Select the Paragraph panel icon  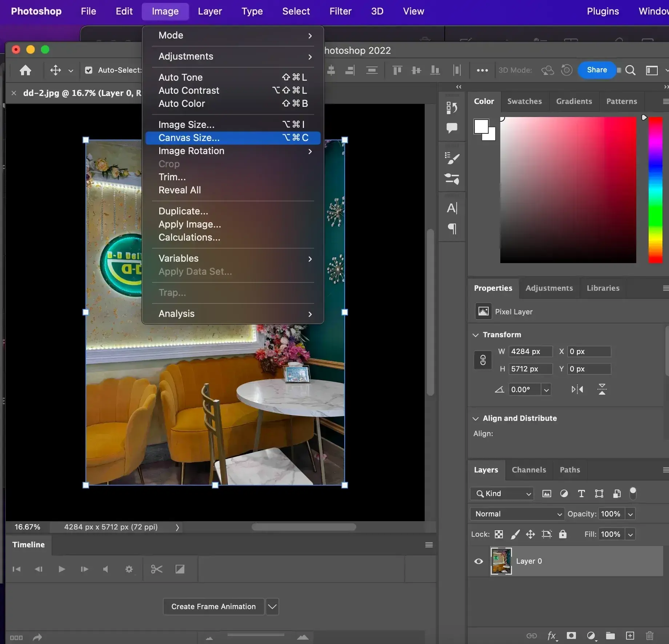tap(452, 229)
